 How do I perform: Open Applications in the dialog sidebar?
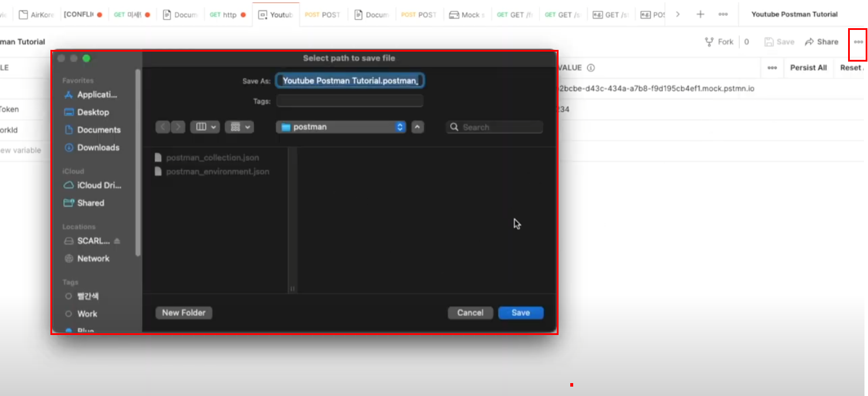coord(91,94)
